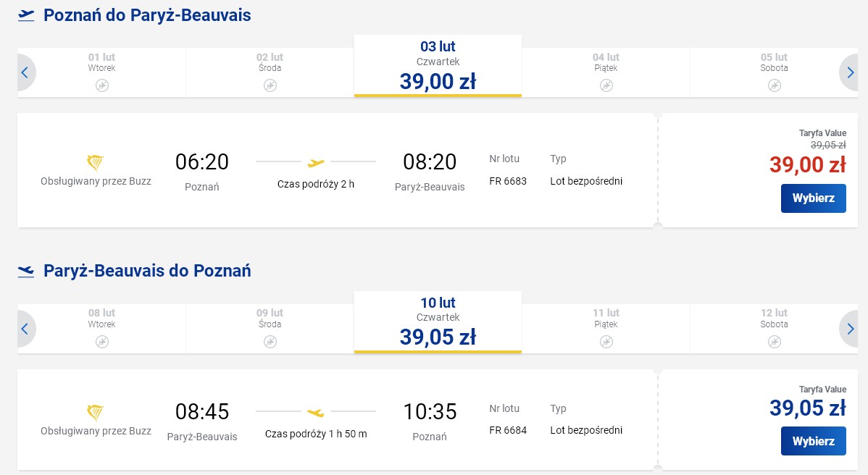Click the Ryanair harp logo on flight FR 6684

click(x=95, y=413)
